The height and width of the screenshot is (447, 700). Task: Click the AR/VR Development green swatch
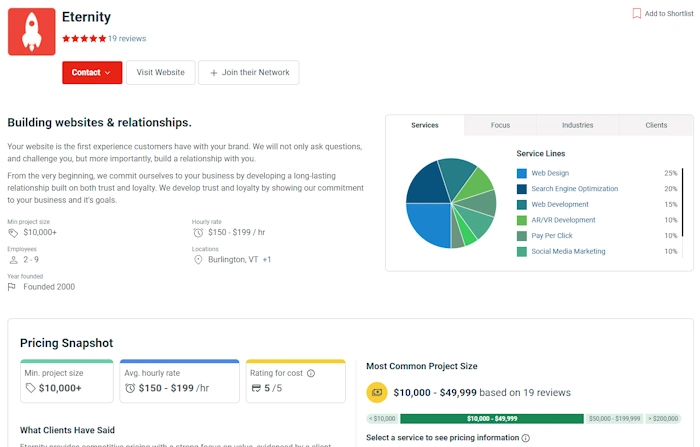pyautogui.click(x=521, y=220)
